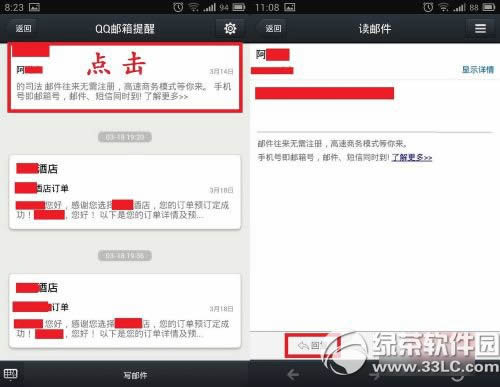Open hamburger menu on 读邮件 screen

480,29
